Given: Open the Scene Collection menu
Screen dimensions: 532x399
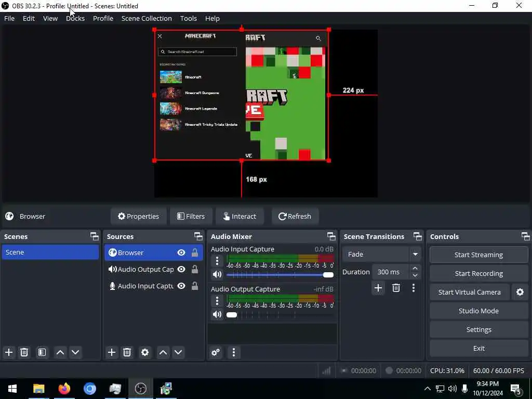Looking at the screenshot, I should click(147, 18).
